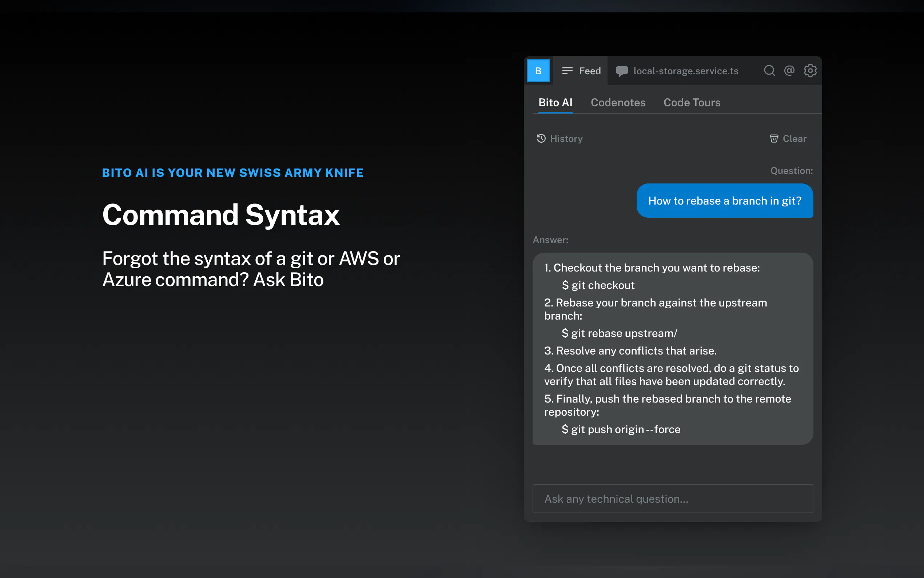Switch to the Bito AI tab

pos(555,102)
